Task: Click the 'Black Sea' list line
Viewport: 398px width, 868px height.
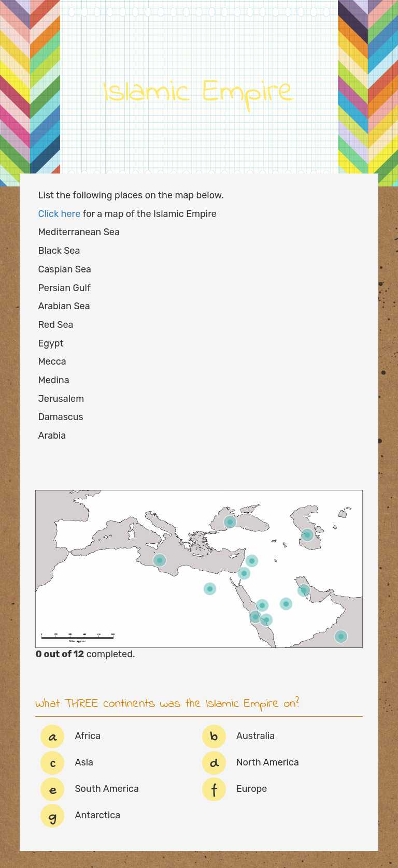Action: [x=59, y=251]
